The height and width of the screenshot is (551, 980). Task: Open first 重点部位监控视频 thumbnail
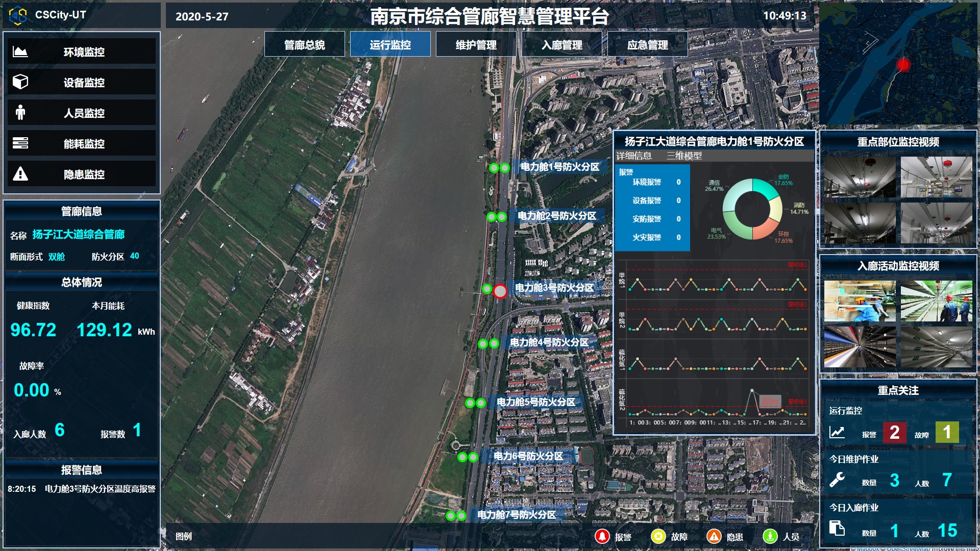[860, 177]
